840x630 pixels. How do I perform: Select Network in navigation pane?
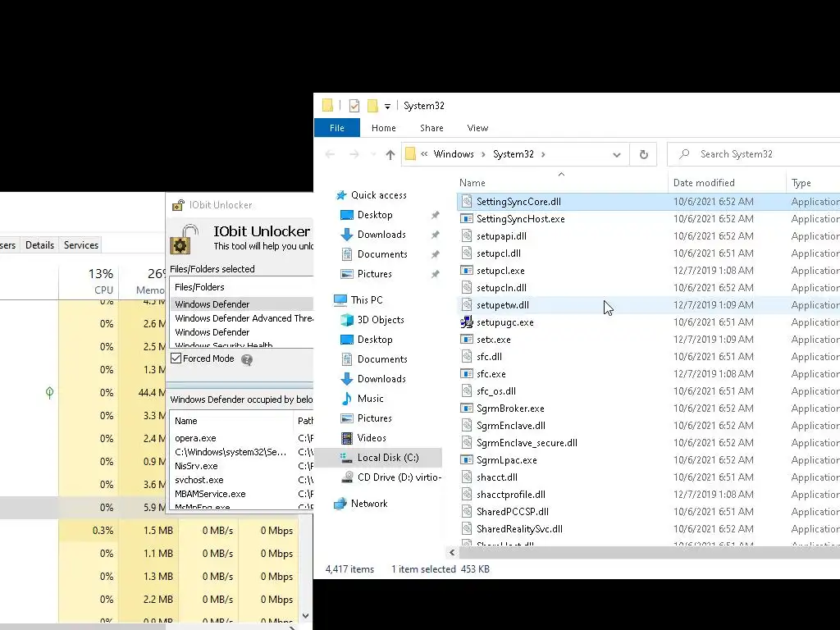(x=369, y=504)
